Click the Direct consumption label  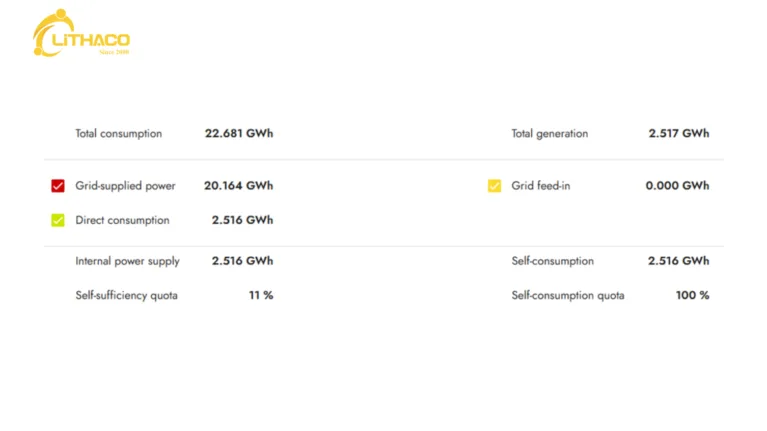tap(122, 220)
